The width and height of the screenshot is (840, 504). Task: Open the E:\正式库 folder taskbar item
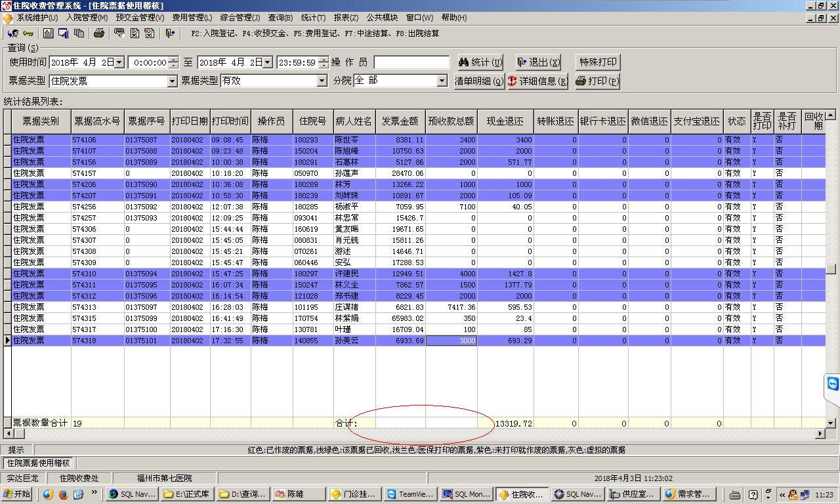(x=187, y=494)
